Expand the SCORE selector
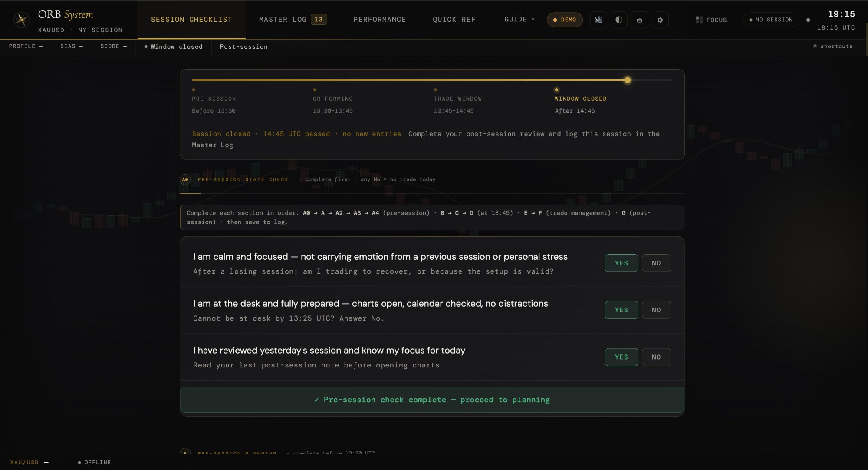Screen dimensions: 868x470 click(x=114, y=46)
